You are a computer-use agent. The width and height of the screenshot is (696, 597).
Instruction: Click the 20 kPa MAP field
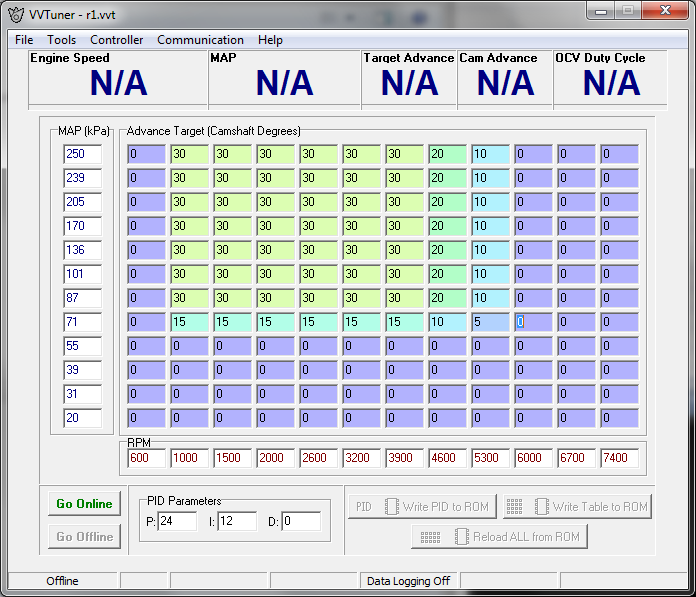(x=81, y=418)
